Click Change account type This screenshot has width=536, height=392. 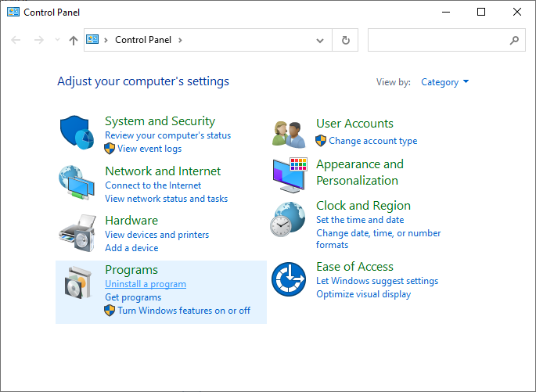point(373,141)
